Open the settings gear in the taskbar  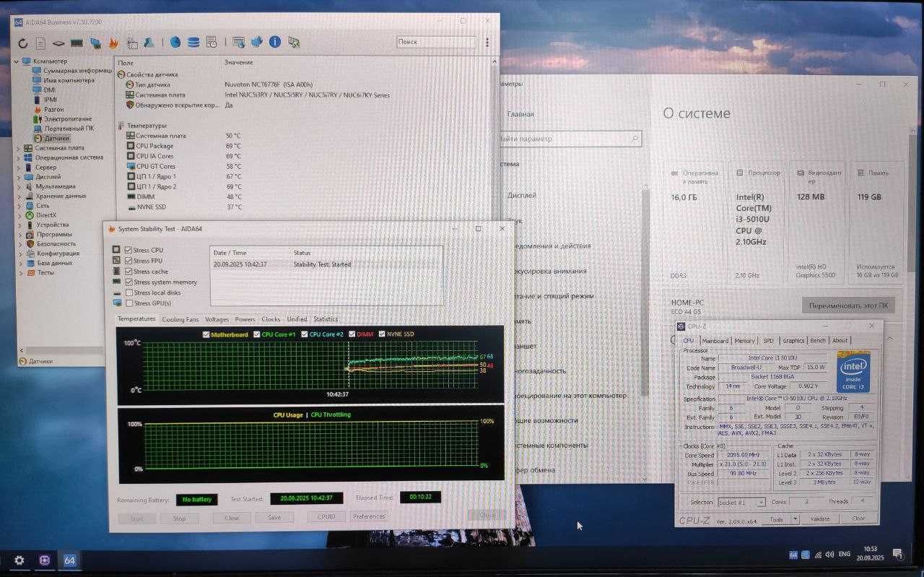[19, 560]
